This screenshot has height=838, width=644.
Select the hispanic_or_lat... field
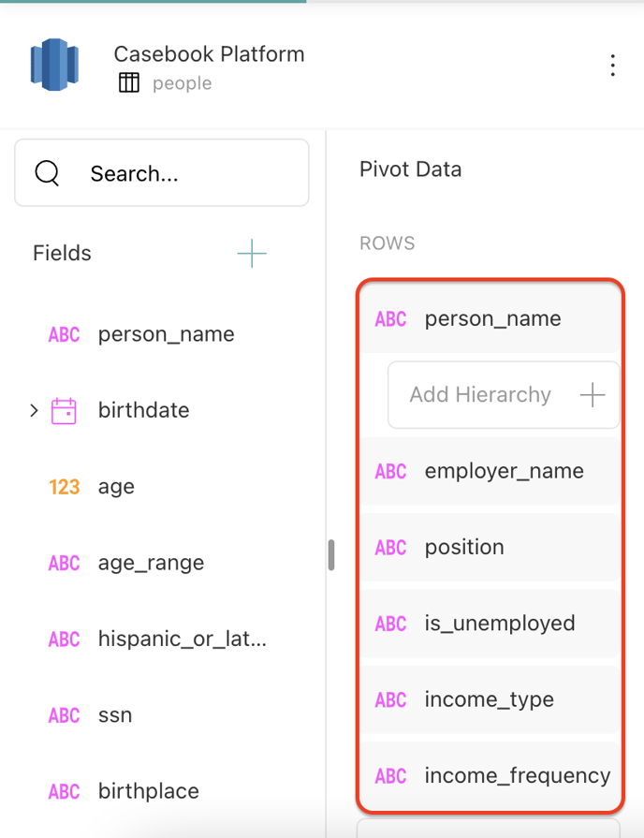(182, 640)
